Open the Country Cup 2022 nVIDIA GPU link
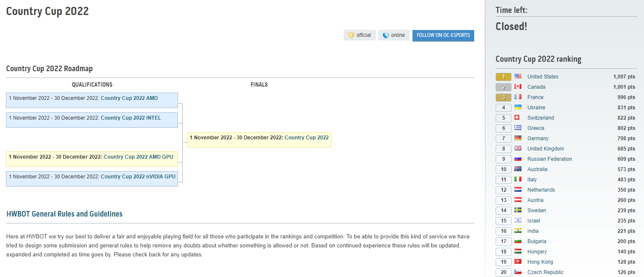This screenshot has width=644, height=277. click(138, 177)
